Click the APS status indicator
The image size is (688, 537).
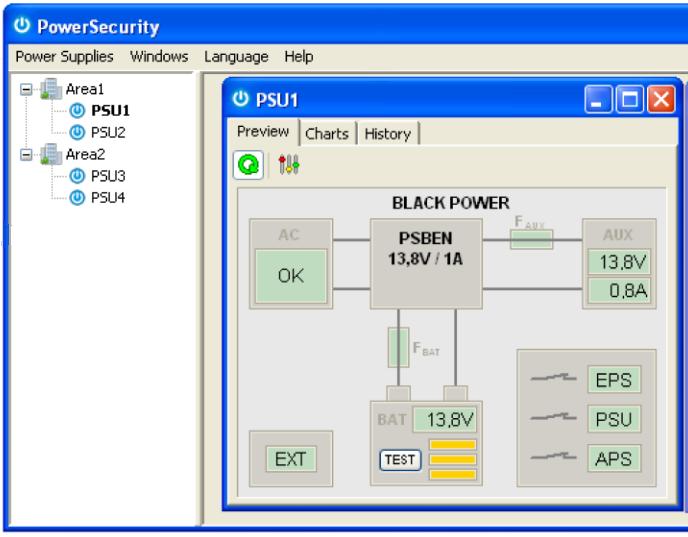point(614,458)
